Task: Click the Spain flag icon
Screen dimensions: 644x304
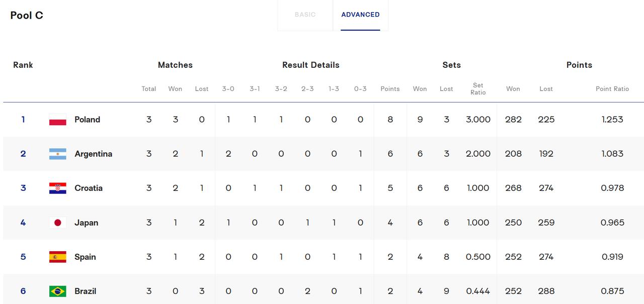Action: pos(57,257)
